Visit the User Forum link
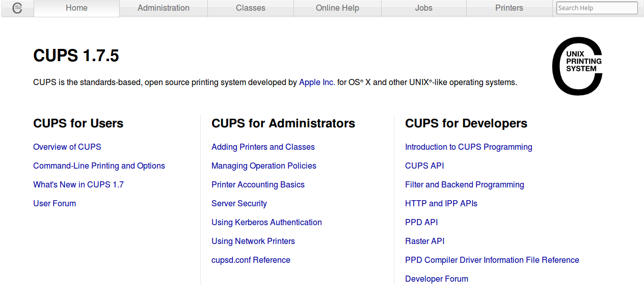Screen dimensions: 644x299 click(55, 203)
